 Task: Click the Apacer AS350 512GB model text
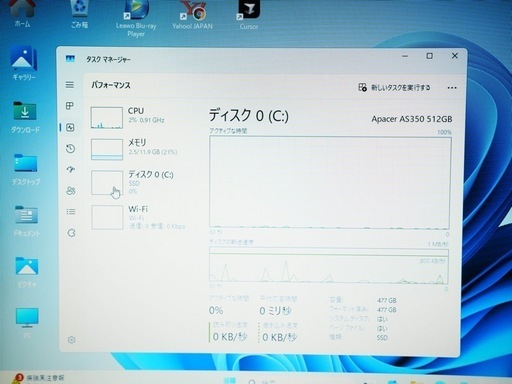412,119
